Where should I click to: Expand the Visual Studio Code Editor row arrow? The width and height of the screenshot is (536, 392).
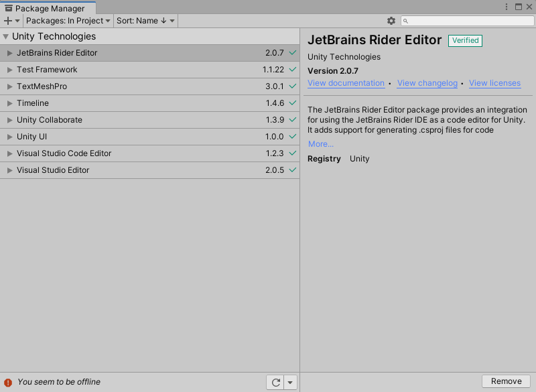coord(10,153)
